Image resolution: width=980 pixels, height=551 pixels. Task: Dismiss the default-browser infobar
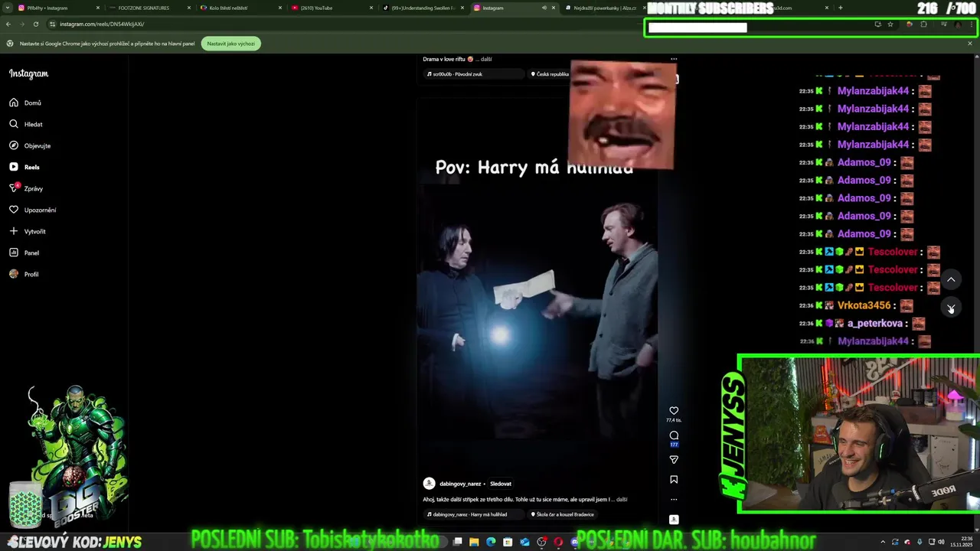[969, 44]
